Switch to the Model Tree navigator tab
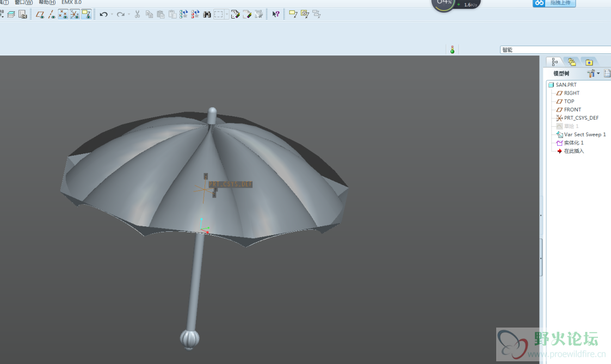Screen dimensions: 611x364 point(554,62)
